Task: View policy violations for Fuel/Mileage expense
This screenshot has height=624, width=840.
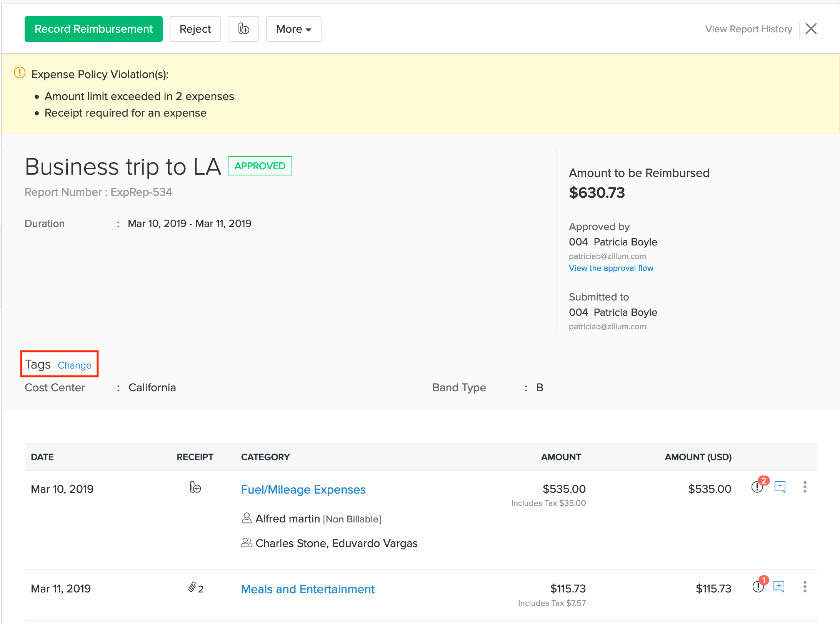Action: [x=757, y=487]
